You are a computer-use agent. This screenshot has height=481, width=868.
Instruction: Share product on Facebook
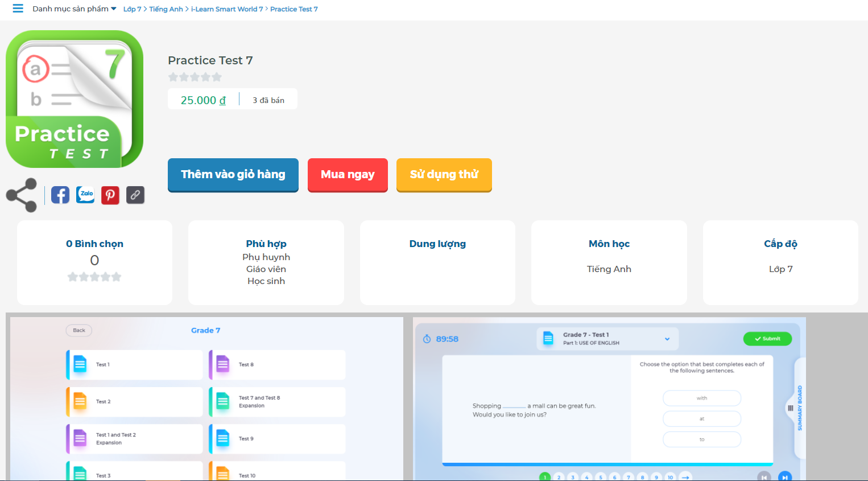click(60, 195)
